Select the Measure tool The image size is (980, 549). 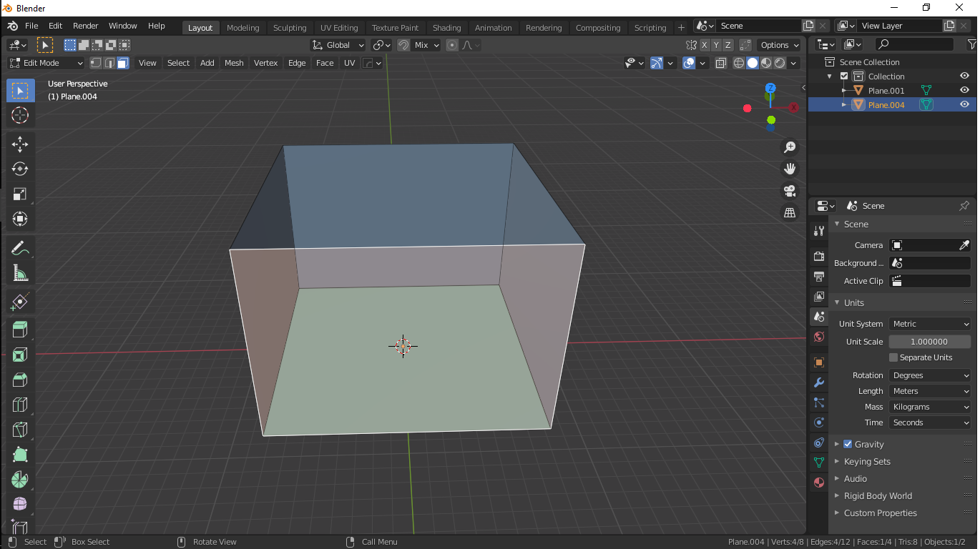pos(20,273)
